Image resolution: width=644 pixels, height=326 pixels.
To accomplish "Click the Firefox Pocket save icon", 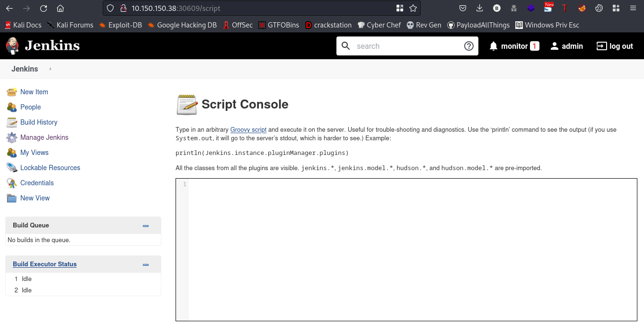I will point(463,8).
